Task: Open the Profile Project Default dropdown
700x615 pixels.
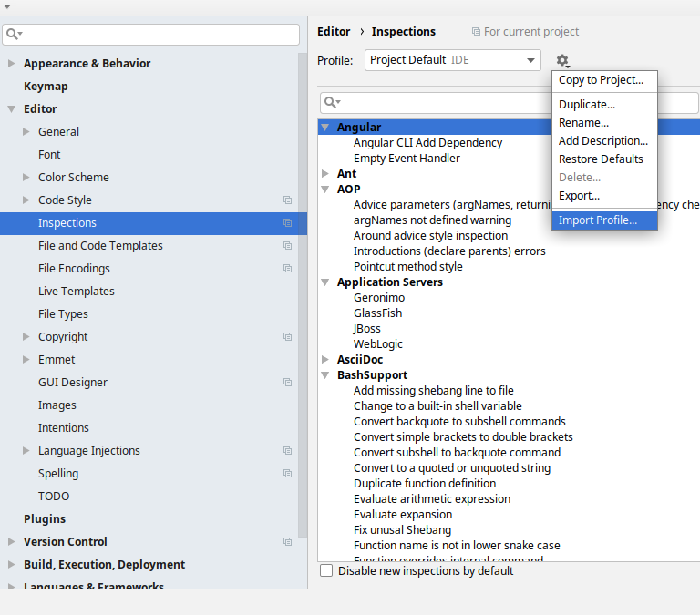Action: pos(454,60)
